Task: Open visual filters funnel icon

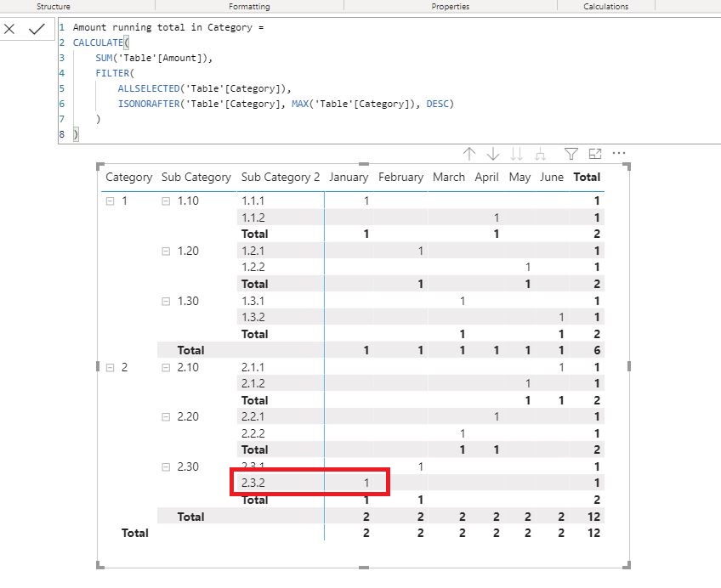Action: tap(571, 154)
